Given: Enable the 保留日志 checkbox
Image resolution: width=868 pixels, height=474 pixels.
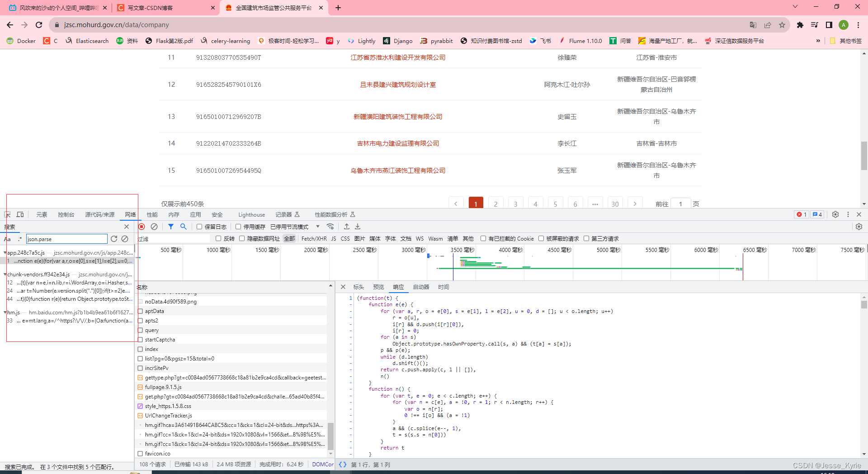Looking at the screenshot, I should pos(199,227).
